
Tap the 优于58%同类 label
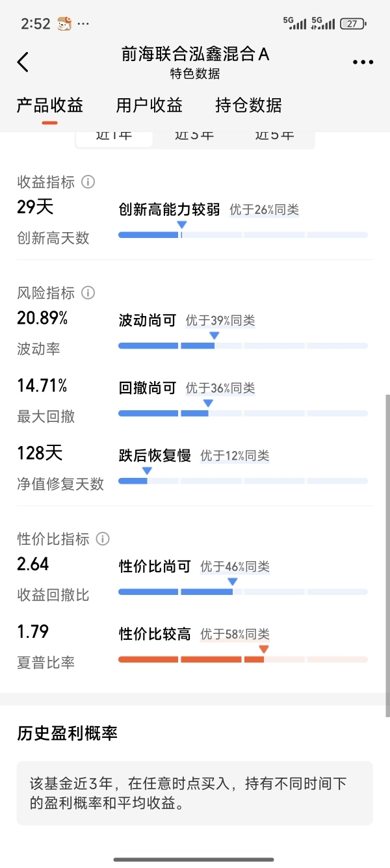click(x=235, y=635)
